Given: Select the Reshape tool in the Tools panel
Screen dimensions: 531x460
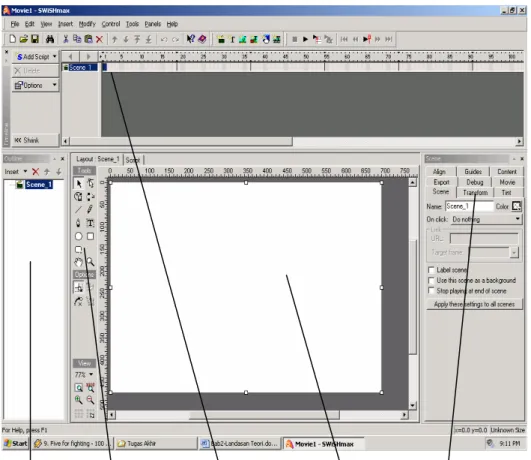Looking at the screenshot, I should tap(90, 184).
